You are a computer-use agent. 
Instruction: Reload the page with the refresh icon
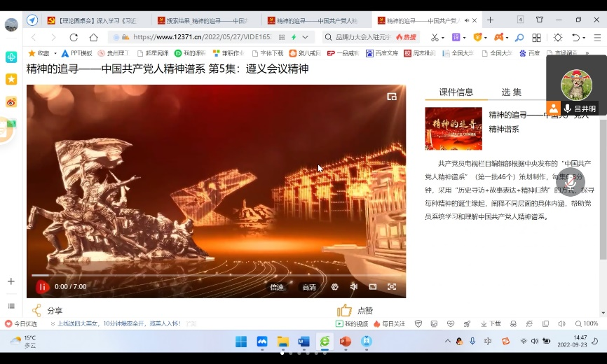click(74, 37)
